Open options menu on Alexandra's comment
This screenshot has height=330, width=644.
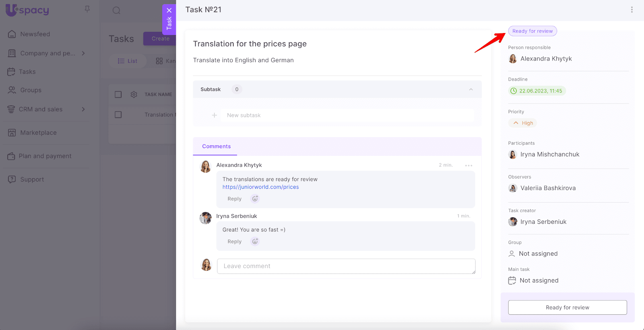469,165
